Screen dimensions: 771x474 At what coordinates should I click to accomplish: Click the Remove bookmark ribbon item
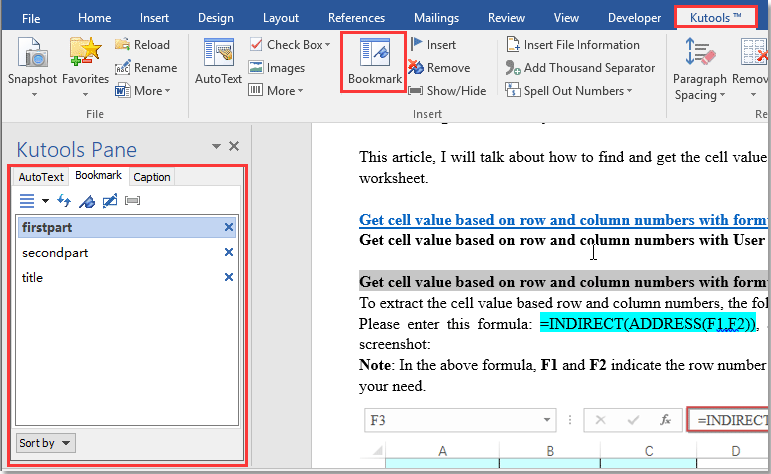point(439,68)
